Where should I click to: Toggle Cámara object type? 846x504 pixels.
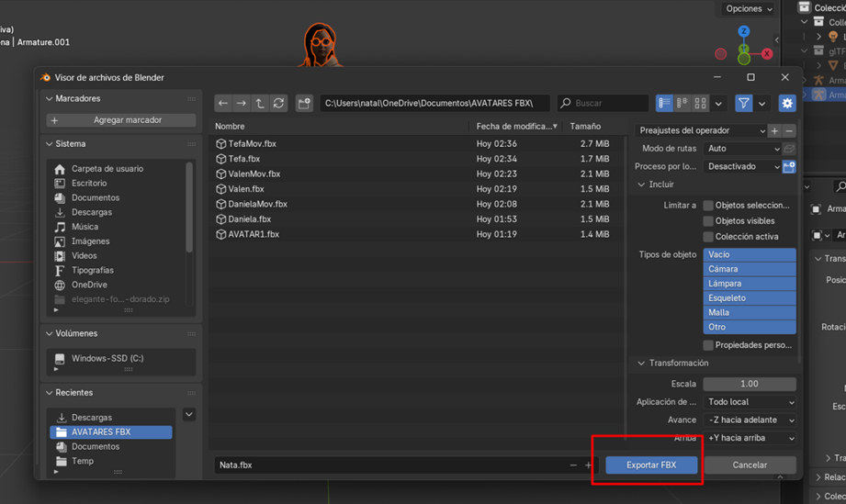tap(750, 269)
